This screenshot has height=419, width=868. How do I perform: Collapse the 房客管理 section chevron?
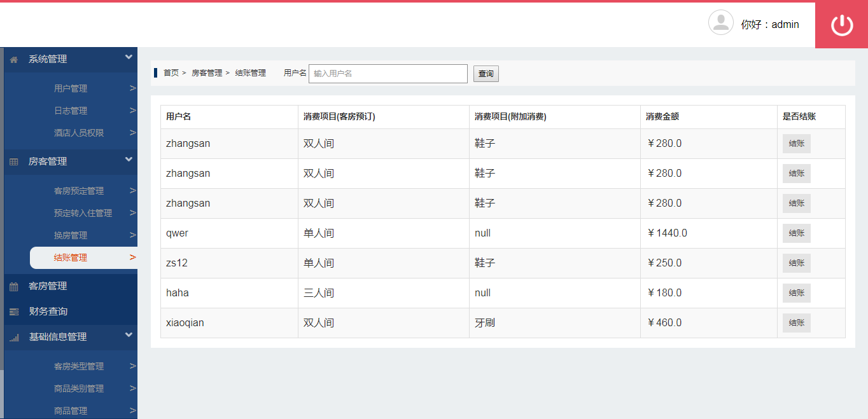(129, 160)
